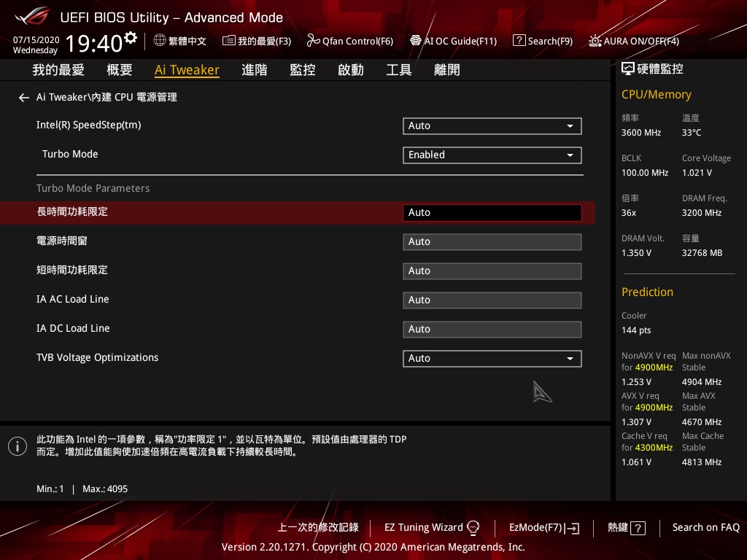Select the Ai Tweaker tab

187,70
